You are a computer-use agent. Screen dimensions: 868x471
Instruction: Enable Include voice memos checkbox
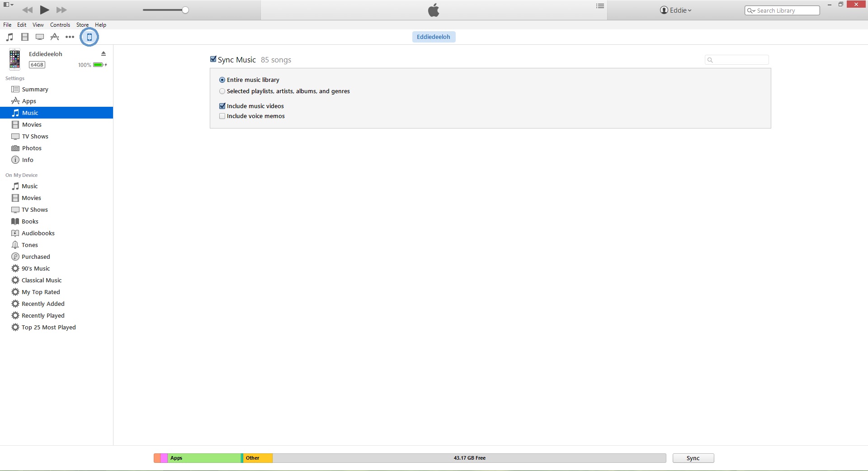(x=222, y=116)
